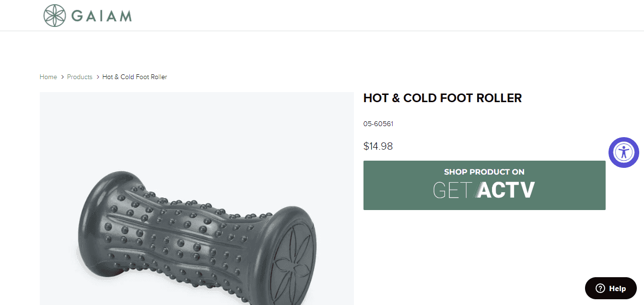Click the Shop Product on GETACTV button
Viewport: 644px width, 305px height.
coord(484,185)
